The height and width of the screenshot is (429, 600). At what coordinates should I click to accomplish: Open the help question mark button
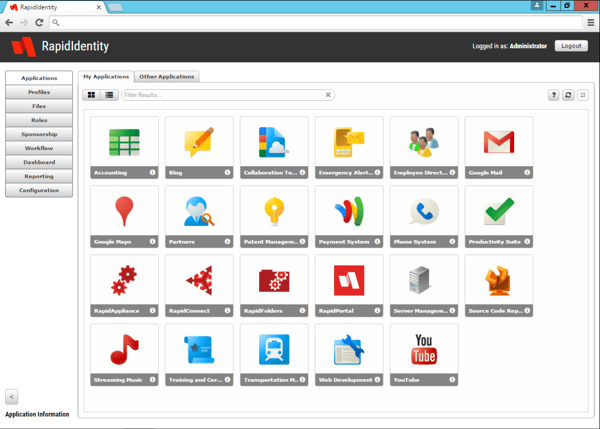pos(553,95)
